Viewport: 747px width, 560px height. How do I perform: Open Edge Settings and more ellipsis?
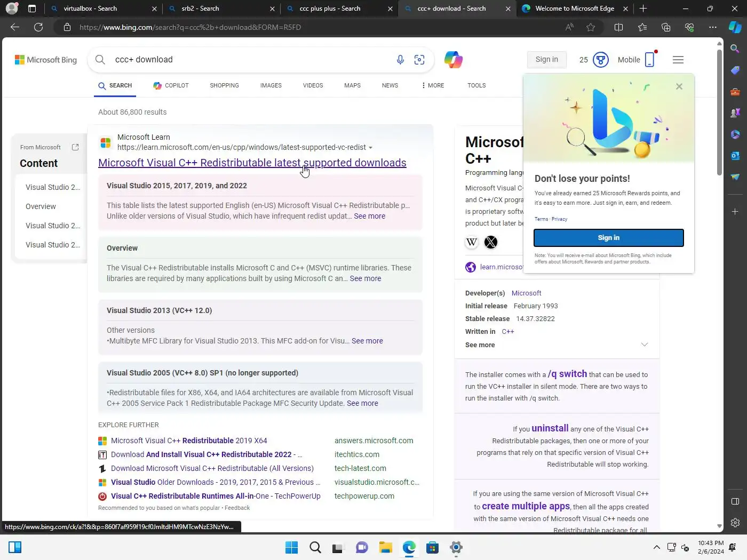(712, 27)
